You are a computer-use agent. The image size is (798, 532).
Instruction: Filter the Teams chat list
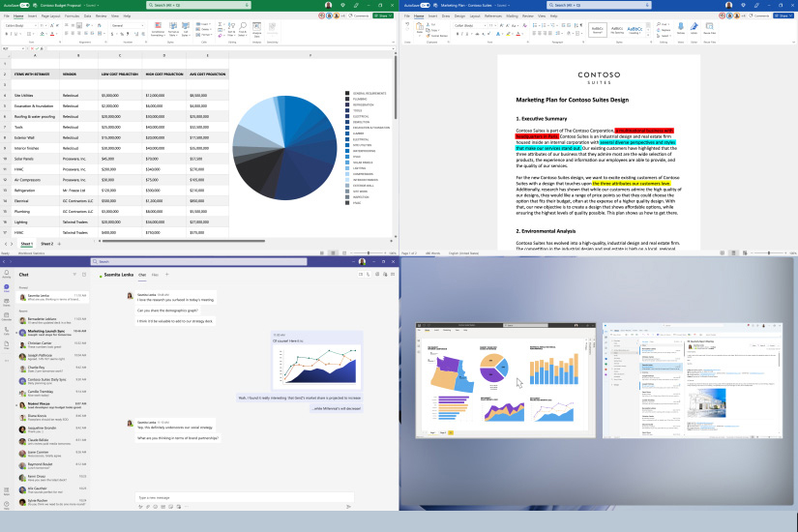[x=74, y=275]
